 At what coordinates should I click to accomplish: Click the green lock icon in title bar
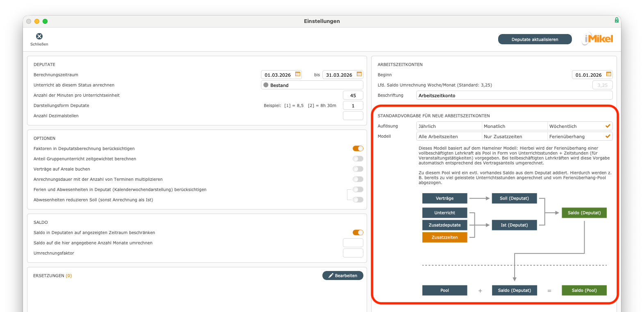point(617,20)
